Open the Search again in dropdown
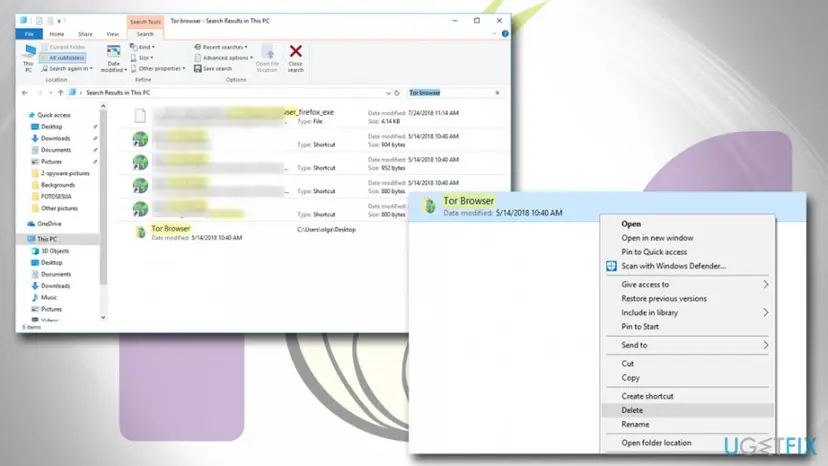828x466 pixels. [x=67, y=69]
